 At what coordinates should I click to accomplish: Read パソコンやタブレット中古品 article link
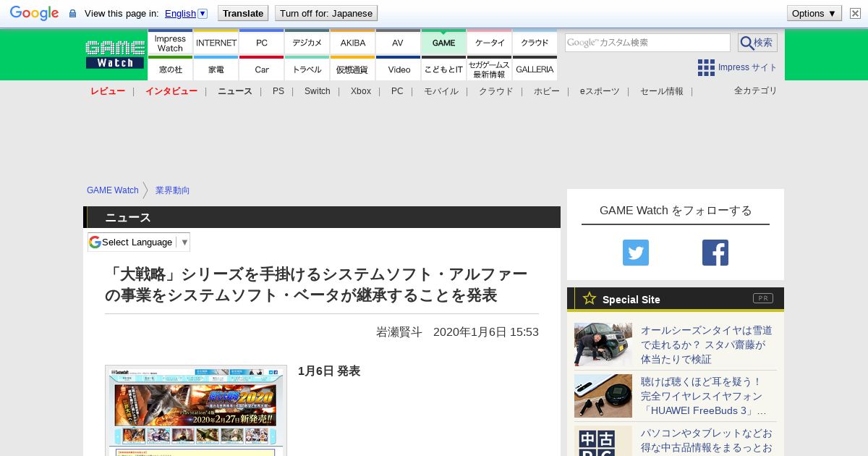707,441
